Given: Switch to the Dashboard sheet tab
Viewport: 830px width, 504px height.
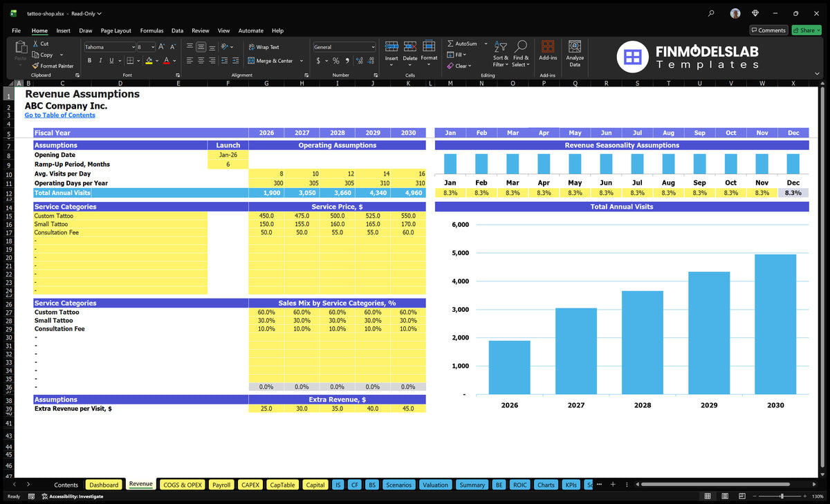Looking at the screenshot, I should coord(104,485).
